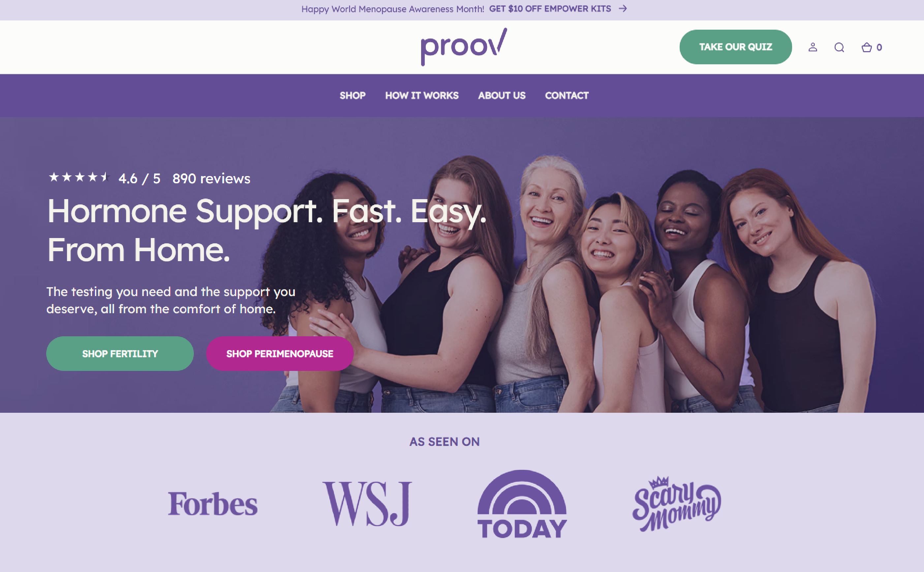This screenshot has height=572, width=924.
Task: Click the arrow in the promo banner
Action: pos(623,9)
